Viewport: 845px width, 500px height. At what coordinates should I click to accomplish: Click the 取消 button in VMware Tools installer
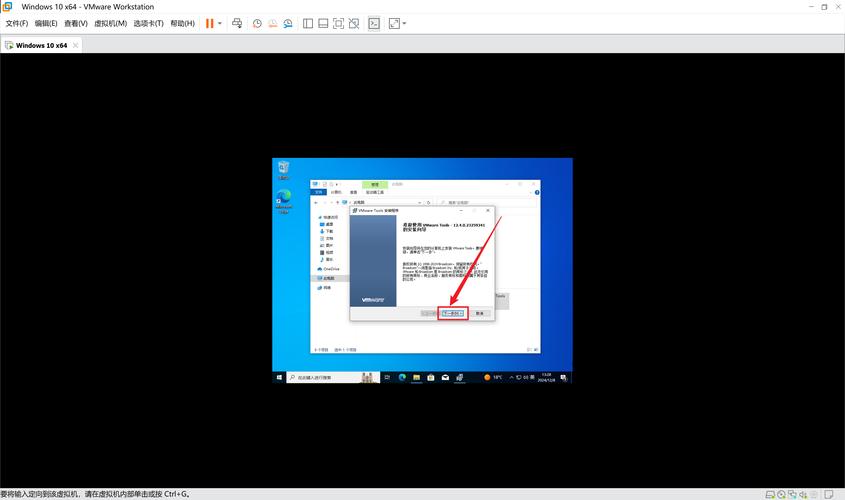480,313
